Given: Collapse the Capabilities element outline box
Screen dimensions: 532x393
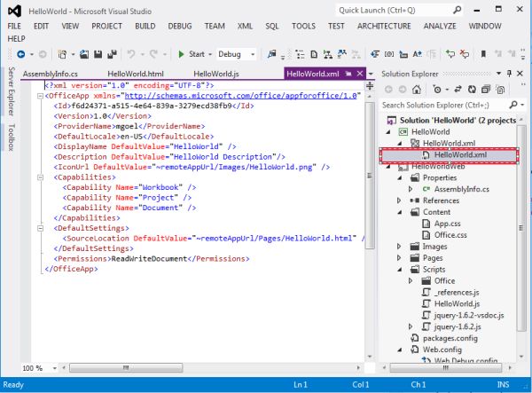Looking at the screenshot, I should coord(40,177).
